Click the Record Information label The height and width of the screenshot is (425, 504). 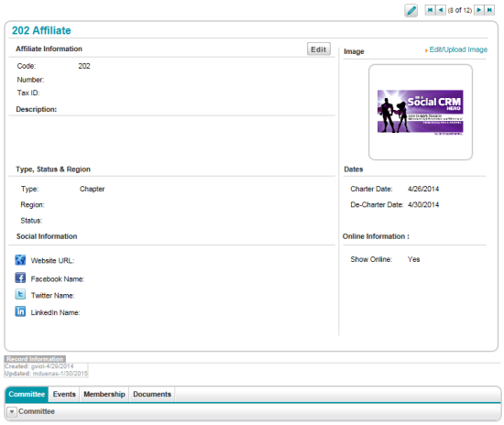tap(35, 359)
